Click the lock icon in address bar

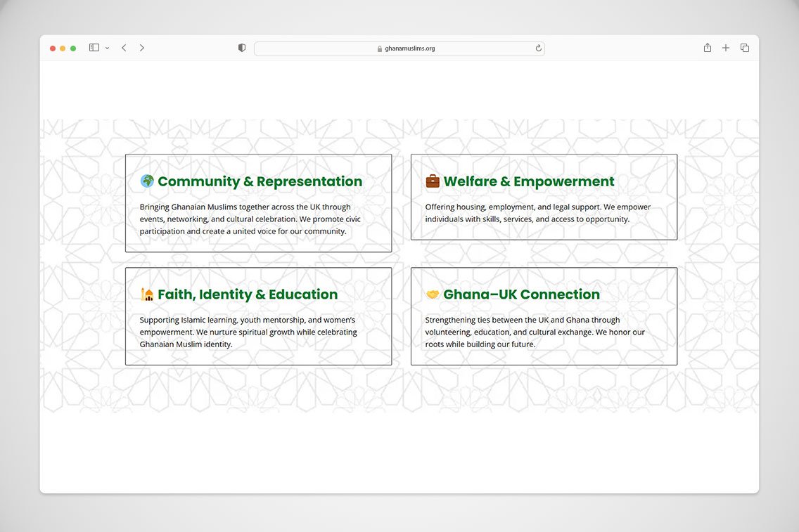pos(380,49)
